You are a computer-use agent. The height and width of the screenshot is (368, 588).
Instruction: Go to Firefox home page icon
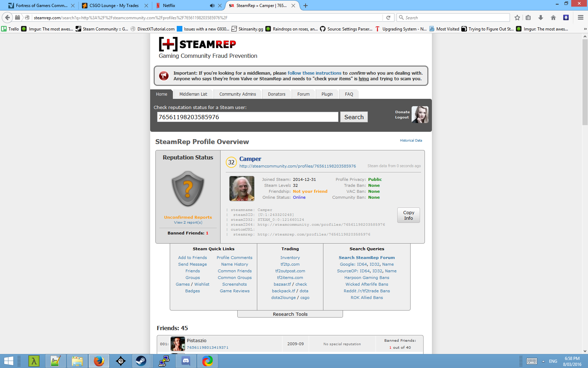coord(553,18)
